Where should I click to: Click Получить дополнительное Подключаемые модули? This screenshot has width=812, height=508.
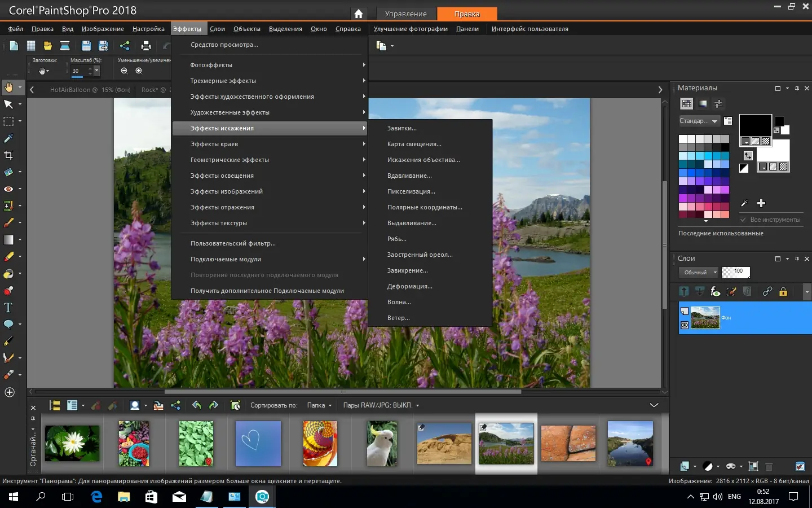point(267,290)
